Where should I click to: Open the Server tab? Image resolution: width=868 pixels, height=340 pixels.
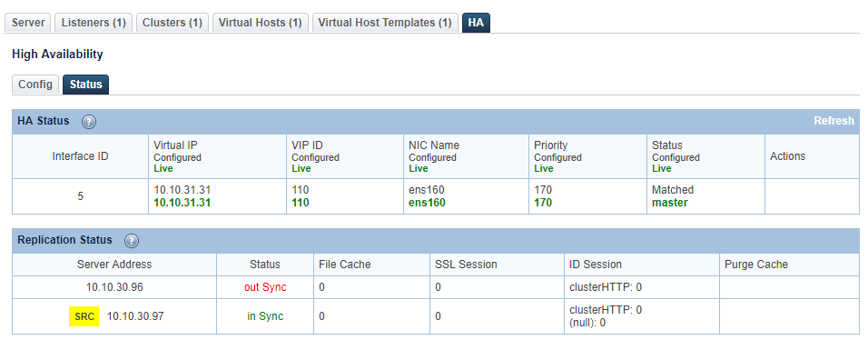tap(28, 23)
